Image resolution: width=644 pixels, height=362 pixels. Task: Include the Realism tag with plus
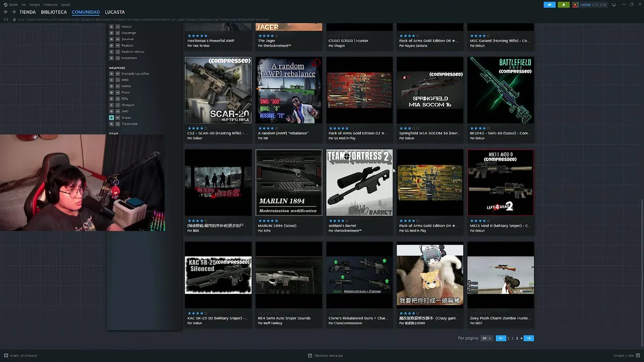tap(111, 45)
